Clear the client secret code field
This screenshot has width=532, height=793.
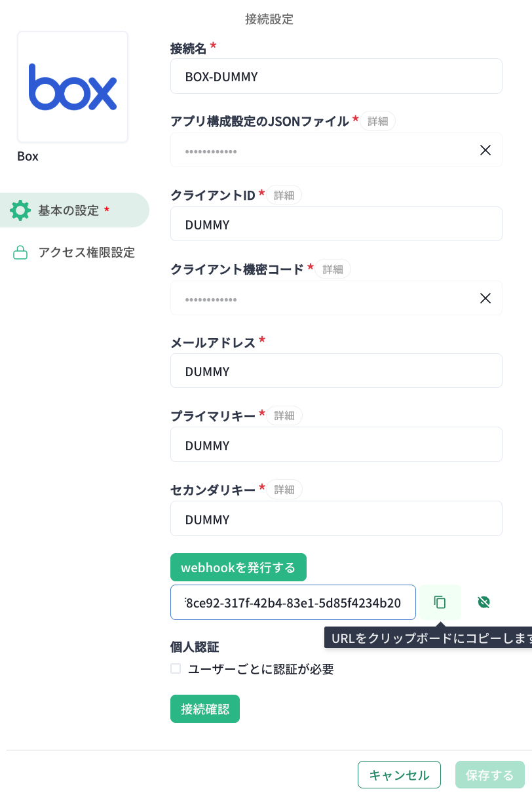[x=485, y=298]
